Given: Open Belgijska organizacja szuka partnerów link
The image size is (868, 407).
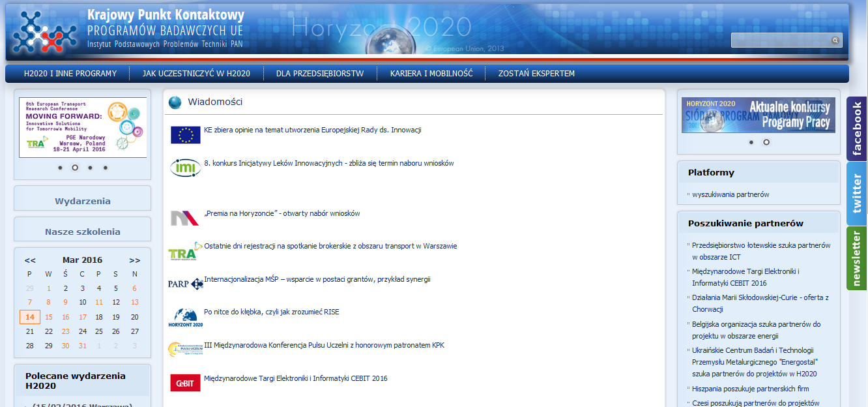Looking at the screenshot, I should pyautogui.click(x=757, y=330).
